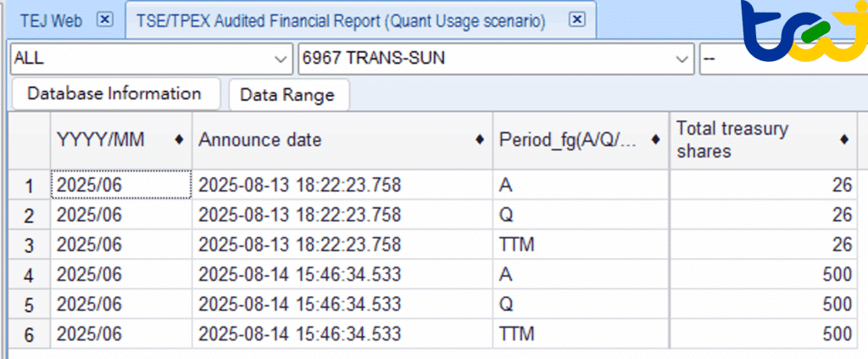Select TSE/TPEX Audited Financial Report tab

341,20
